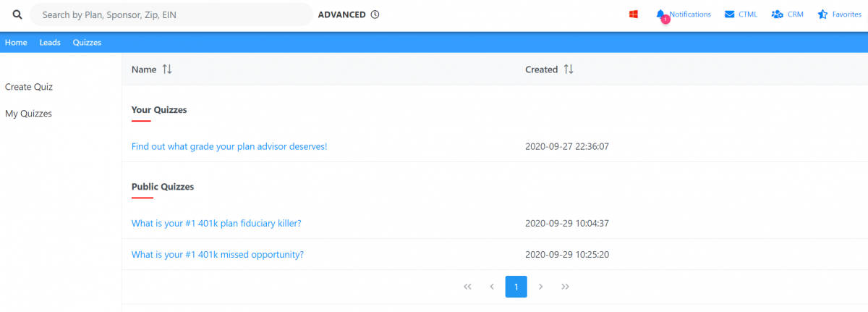Switch to the Quizzes tab
The width and height of the screenshot is (868, 312).
coord(87,43)
